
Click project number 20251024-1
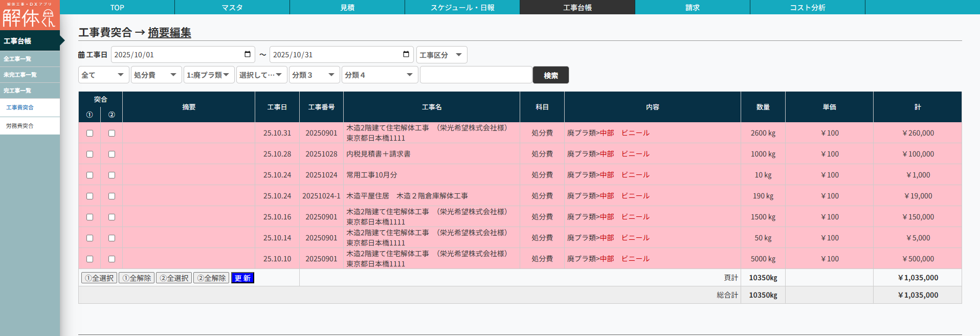(x=321, y=196)
